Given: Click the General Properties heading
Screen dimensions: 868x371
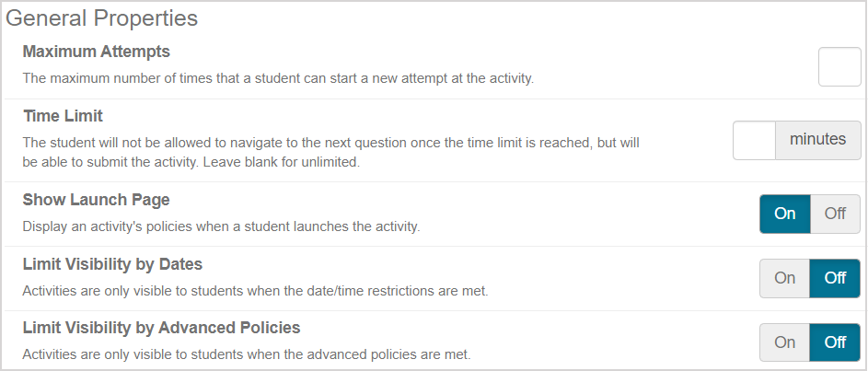Looking at the screenshot, I should pos(102,17).
